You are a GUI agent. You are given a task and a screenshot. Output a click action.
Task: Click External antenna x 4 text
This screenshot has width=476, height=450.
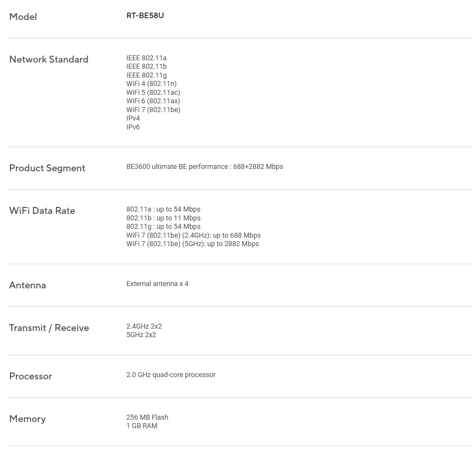tap(157, 284)
